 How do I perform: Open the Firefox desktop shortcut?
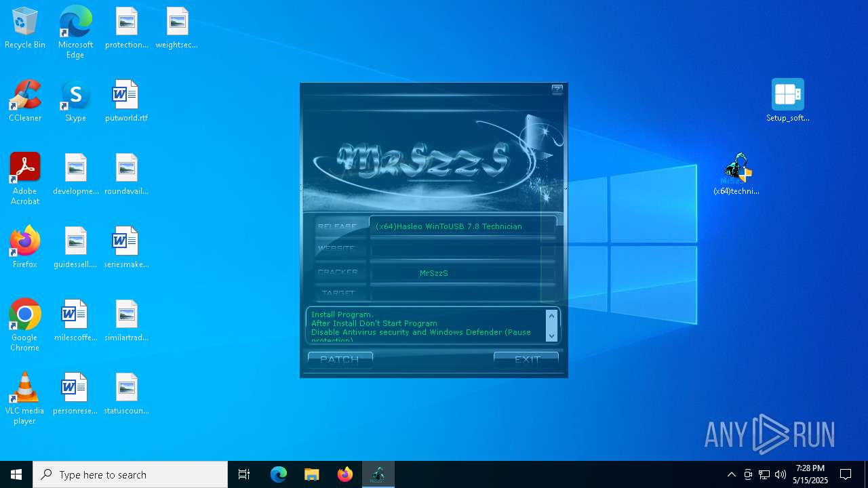[x=25, y=248]
